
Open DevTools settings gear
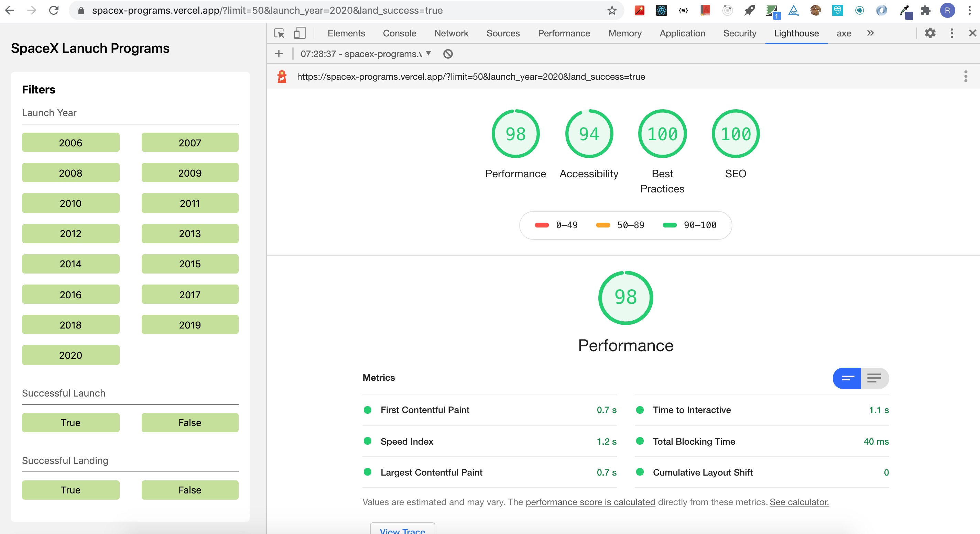click(x=930, y=33)
